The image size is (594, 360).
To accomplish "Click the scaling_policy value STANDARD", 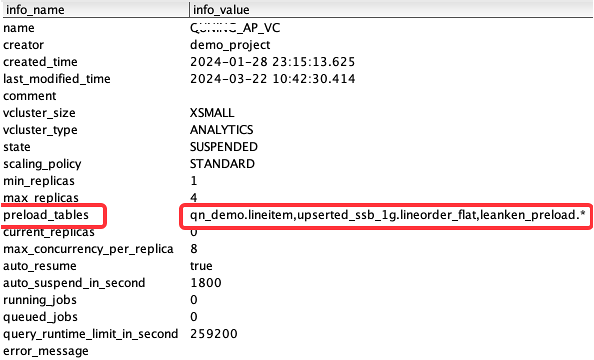I will pyautogui.click(x=222, y=164).
